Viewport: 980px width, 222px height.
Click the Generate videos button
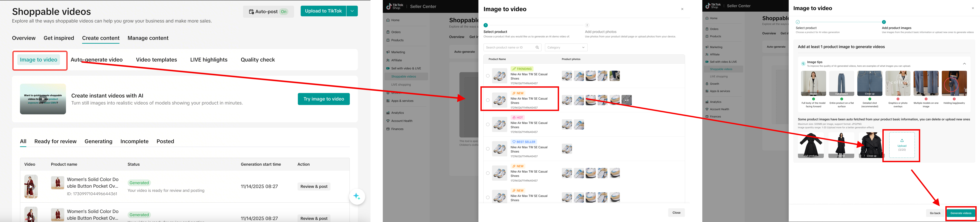(x=961, y=213)
